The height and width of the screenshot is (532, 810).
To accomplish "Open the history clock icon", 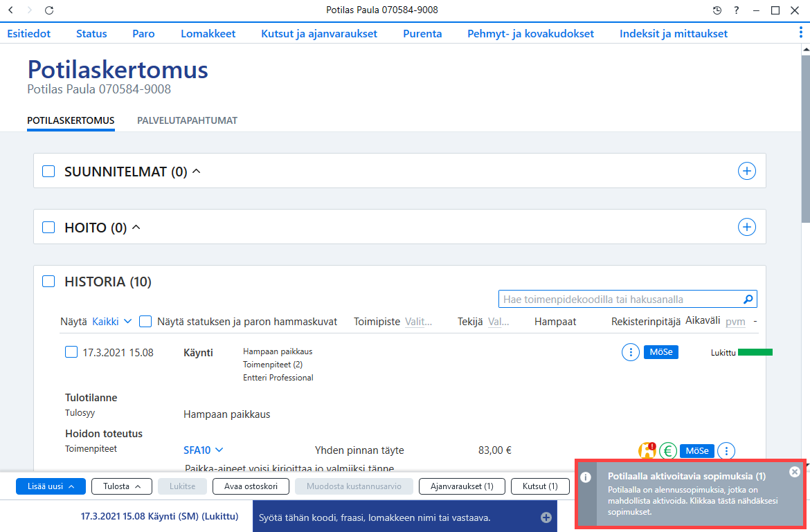I will click(x=717, y=10).
